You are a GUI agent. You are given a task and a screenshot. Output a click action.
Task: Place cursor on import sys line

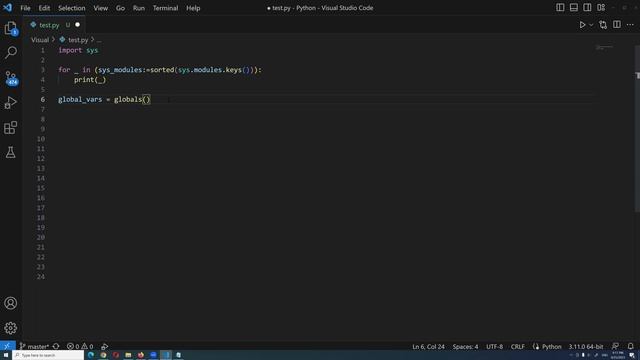point(78,50)
